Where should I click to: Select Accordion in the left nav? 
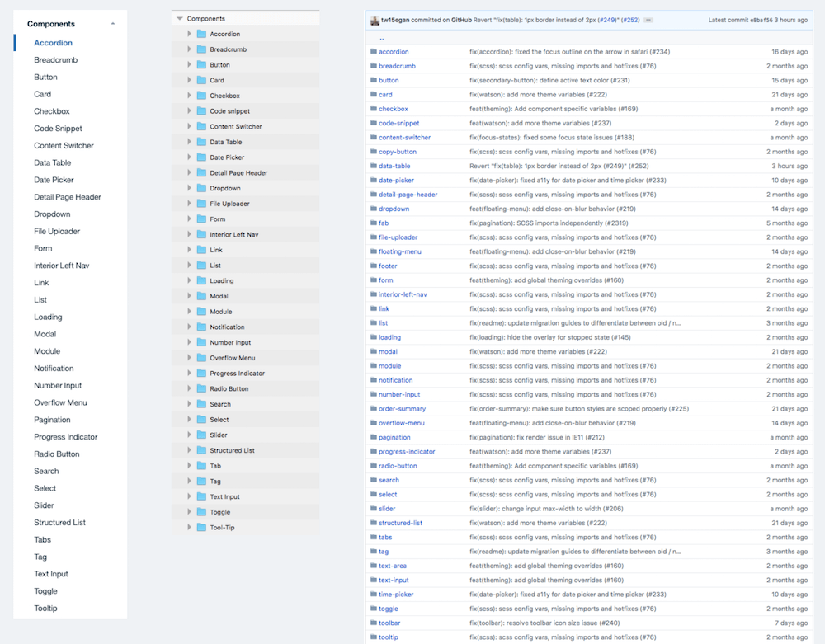[x=53, y=43]
